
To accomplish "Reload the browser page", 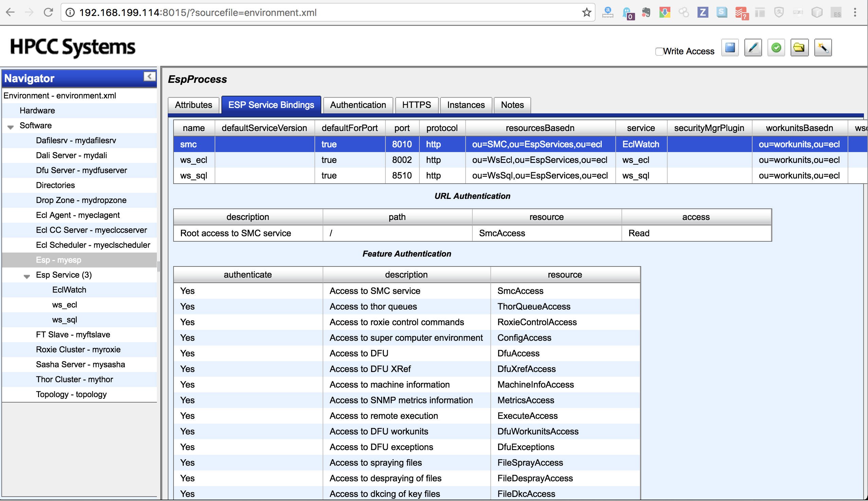I will 48,13.
